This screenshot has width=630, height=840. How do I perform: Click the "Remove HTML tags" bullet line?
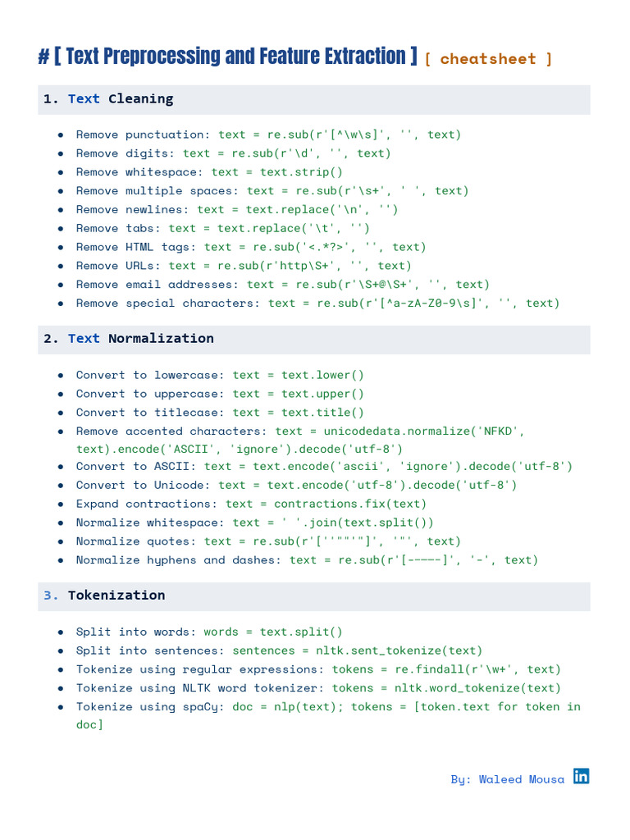click(x=251, y=247)
